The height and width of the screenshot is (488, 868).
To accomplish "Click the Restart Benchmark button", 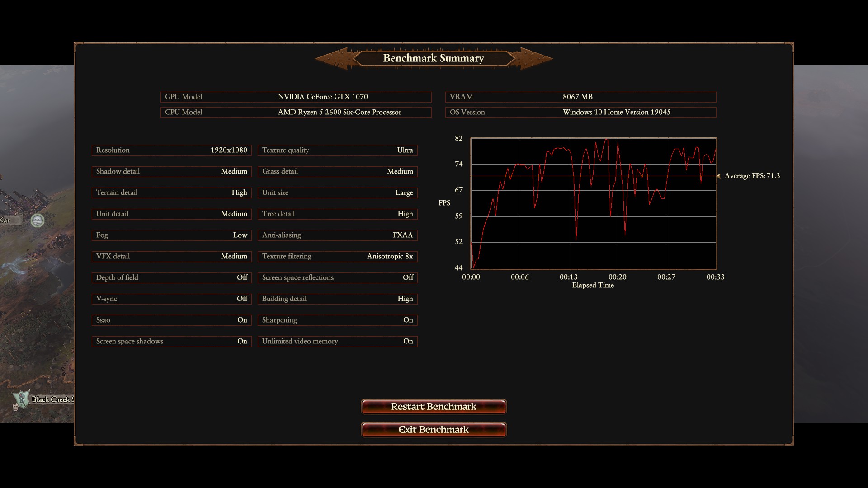I will click(434, 407).
